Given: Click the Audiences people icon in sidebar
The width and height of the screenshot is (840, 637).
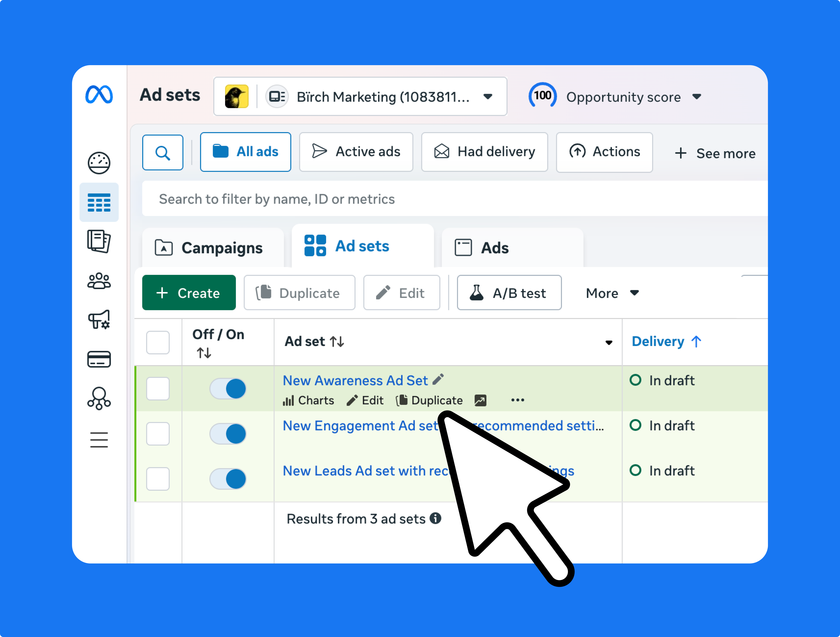Looking at the screenshot, I should tap(99, 281).
